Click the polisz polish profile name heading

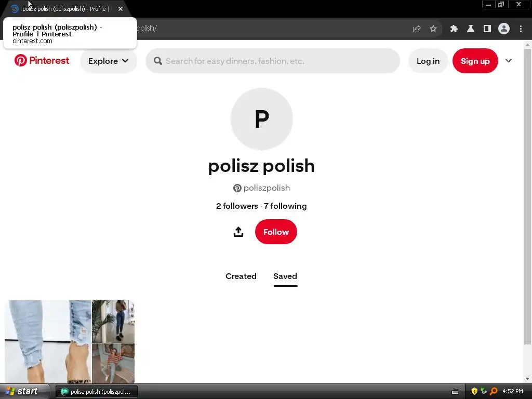click(261, 166)
